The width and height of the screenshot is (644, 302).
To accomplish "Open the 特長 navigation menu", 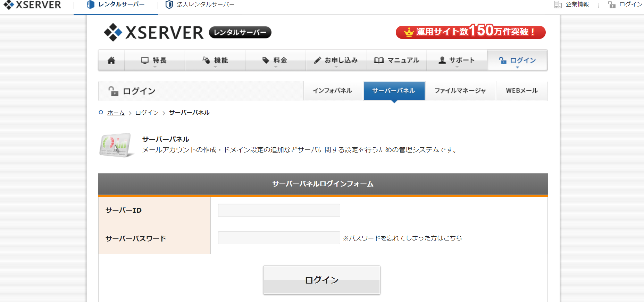I will pos(154,60).
